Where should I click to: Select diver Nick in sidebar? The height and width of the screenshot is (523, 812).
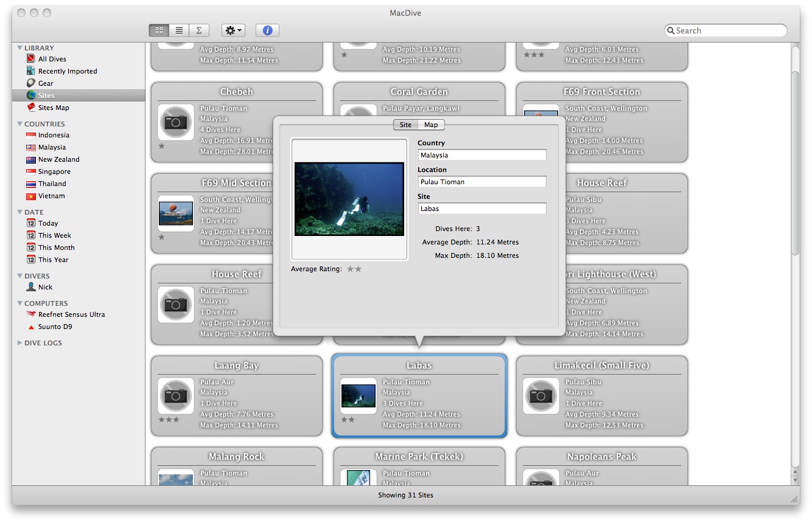point(45,287)
